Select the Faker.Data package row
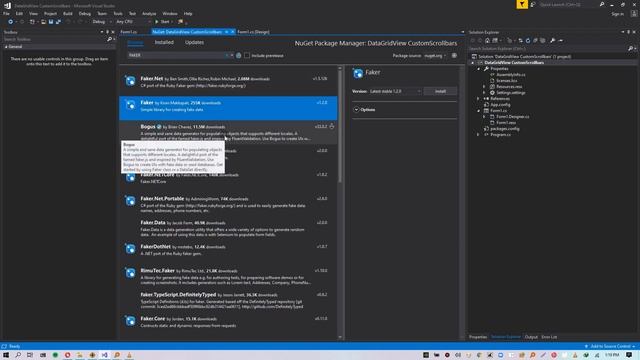Image resolution: width=640 pixels, height=360 pixels. (229, 228)
